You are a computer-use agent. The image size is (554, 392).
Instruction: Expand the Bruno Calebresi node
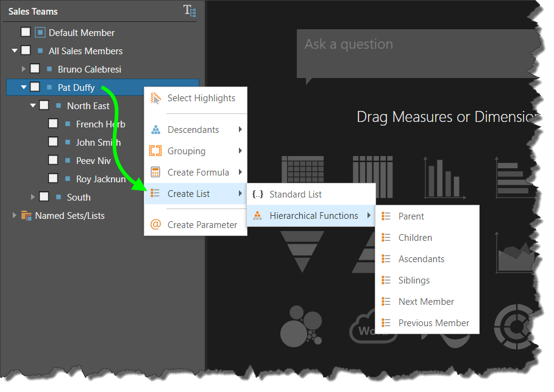tap(23, 69)
